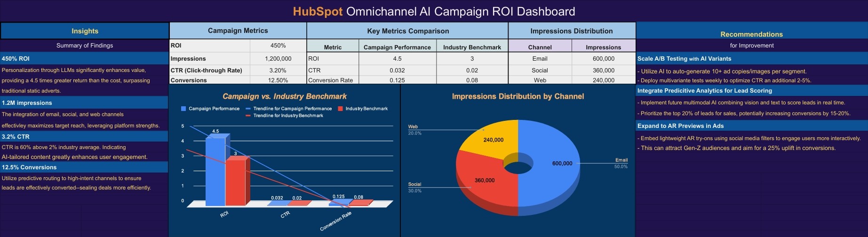868x237 pixels.
Task: Click the 3.2% CTR insight heading
Action: pos(85,136)
